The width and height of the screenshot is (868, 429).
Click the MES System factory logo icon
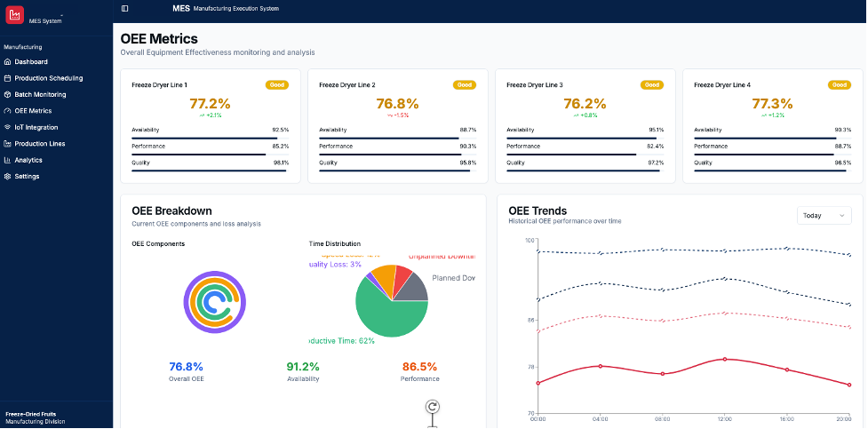(x=15, y=16)
